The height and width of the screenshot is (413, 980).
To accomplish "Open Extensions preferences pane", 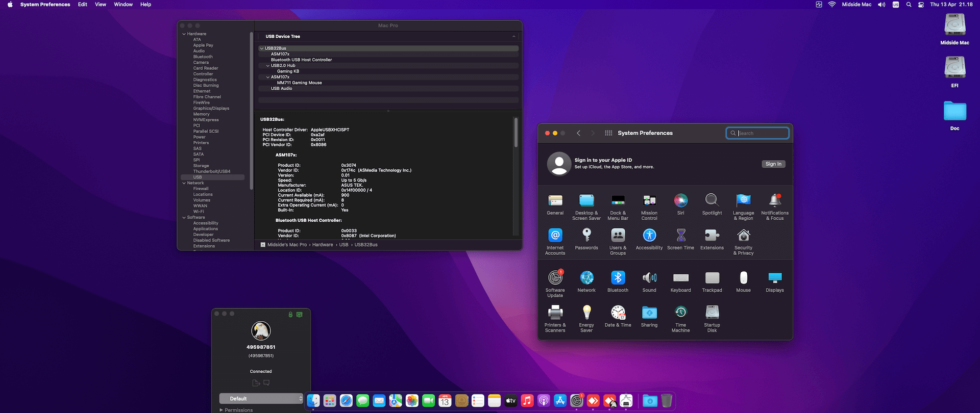I will click(712, 239).
